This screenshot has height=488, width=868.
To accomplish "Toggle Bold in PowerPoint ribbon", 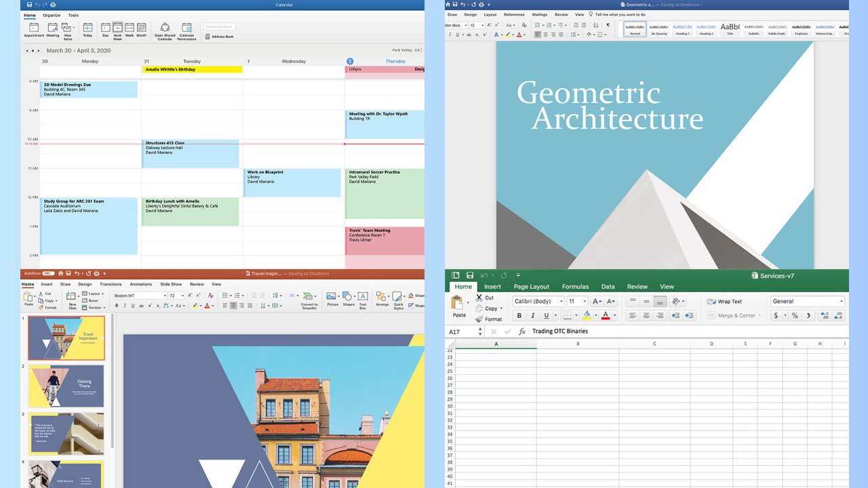I will (117, 306).
